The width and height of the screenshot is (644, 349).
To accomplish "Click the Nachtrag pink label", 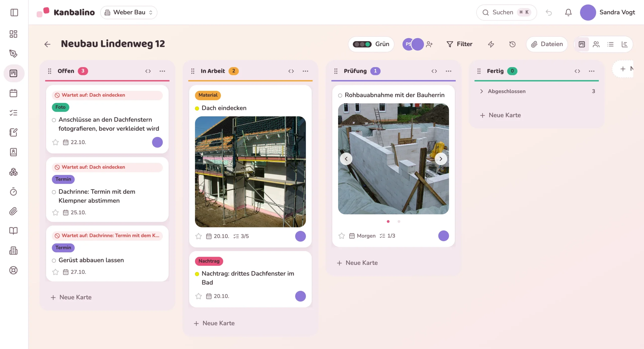I will click(209, 261).
